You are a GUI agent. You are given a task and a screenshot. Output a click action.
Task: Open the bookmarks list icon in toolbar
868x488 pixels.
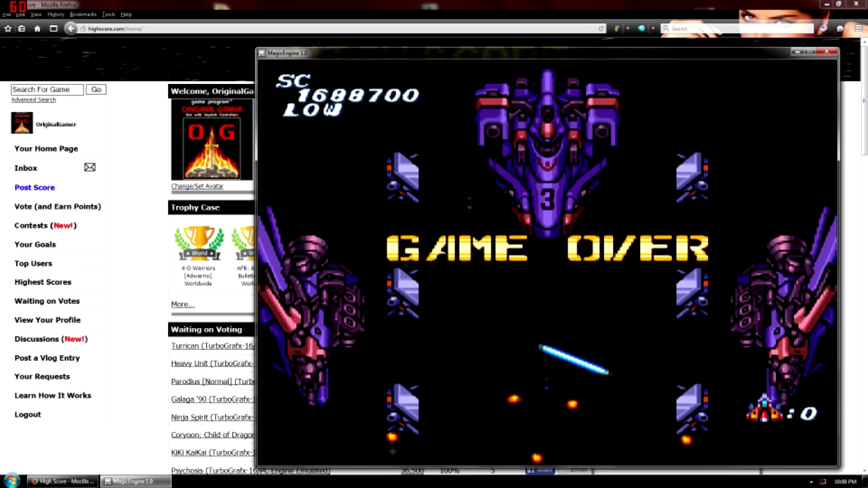(x=22, y=28)
